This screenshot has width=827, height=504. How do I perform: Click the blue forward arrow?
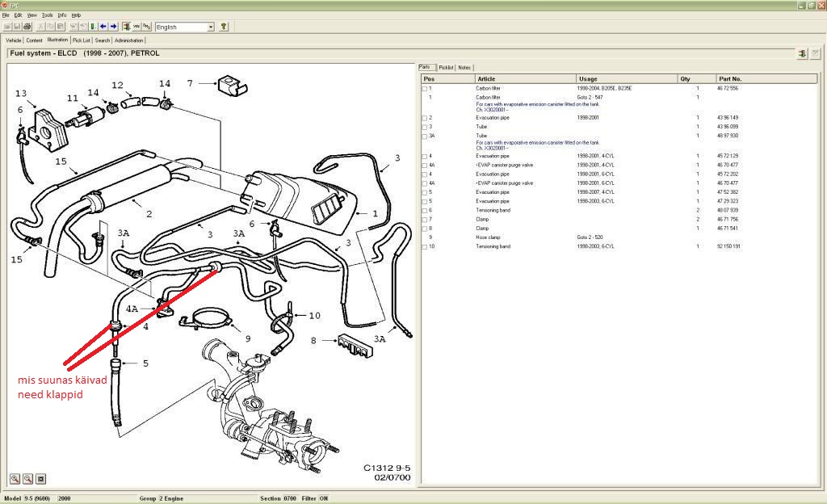pyautogui.click(x=114, y=27)
